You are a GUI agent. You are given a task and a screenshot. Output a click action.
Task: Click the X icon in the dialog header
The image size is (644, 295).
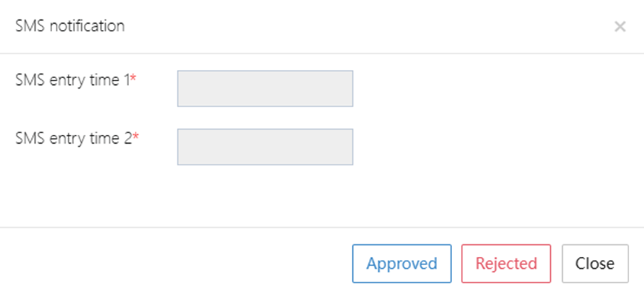tap(619, 27)
